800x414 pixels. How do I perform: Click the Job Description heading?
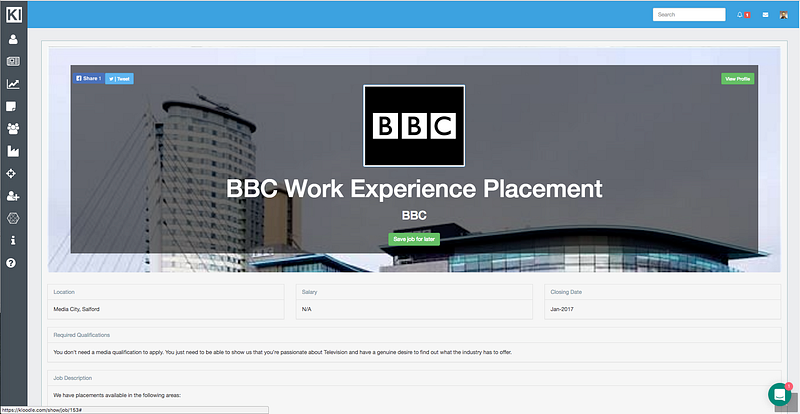coord(72,378)
